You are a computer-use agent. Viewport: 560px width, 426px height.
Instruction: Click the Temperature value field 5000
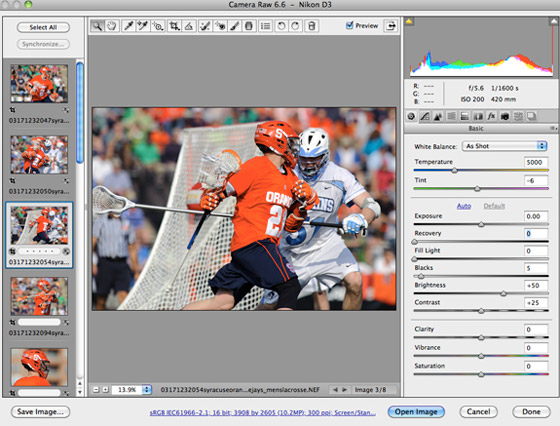coord(536,162)
